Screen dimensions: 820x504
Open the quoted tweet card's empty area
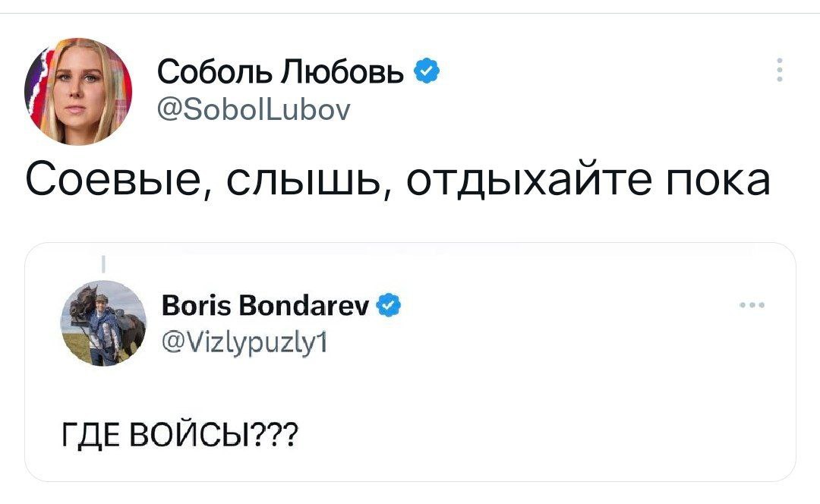(x=531, y=395)
